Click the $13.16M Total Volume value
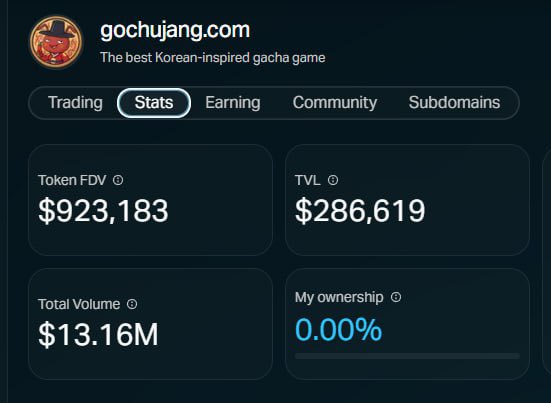This screenshot has height=403, width=551. pyautogui.click(x=98, y=334)
